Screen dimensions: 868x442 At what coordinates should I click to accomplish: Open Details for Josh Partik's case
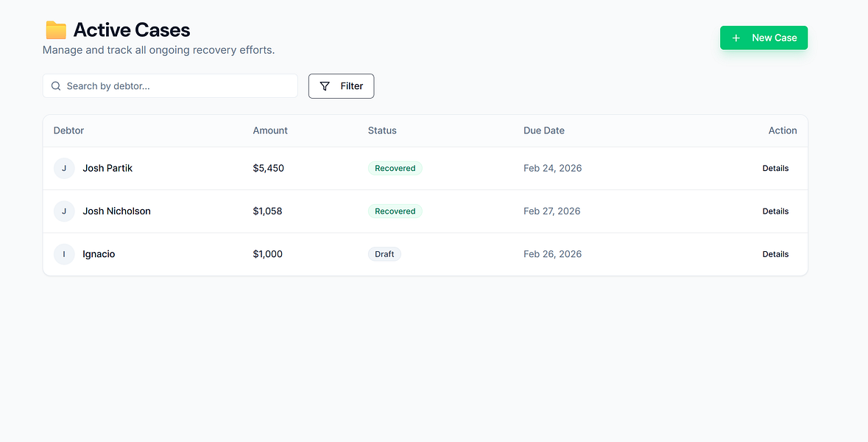pyautogui.click(x=775, y=168)
